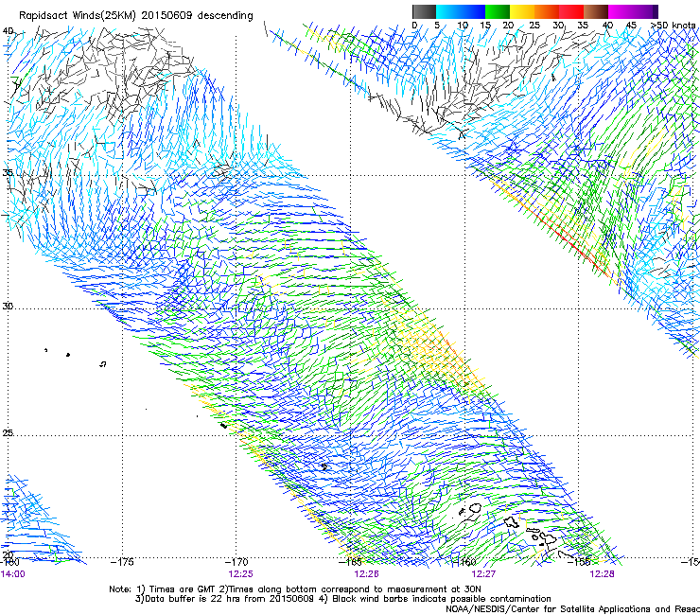The width and height of the screenshot is (700, 615).
Task: Click the '>50 knots' legend label
Action: (x=674, y=26)
